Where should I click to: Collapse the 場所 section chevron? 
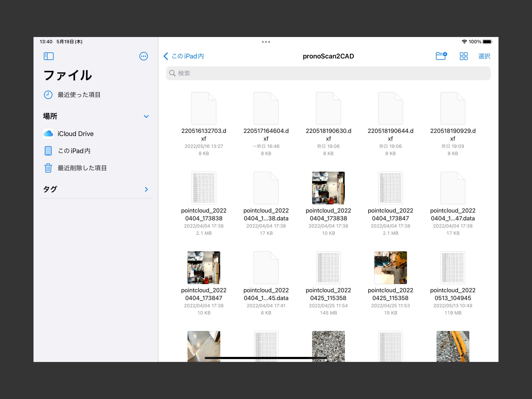pos(146,117)
